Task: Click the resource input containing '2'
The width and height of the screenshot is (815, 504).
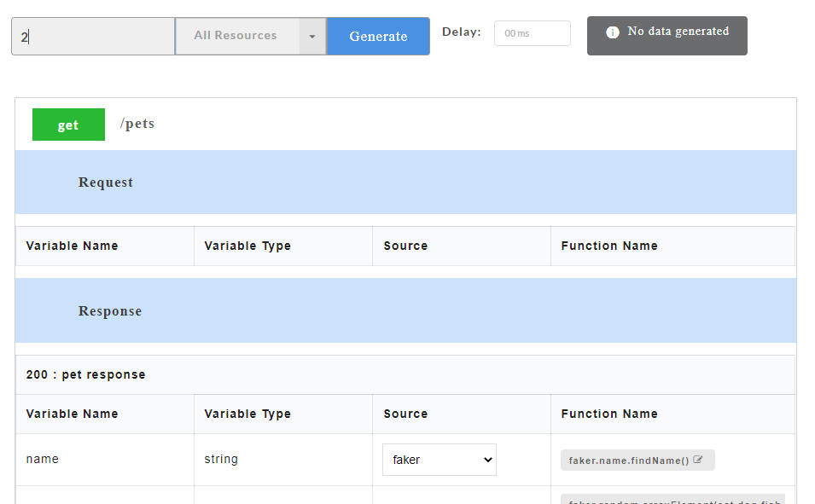Action: (x=92, y=36)
